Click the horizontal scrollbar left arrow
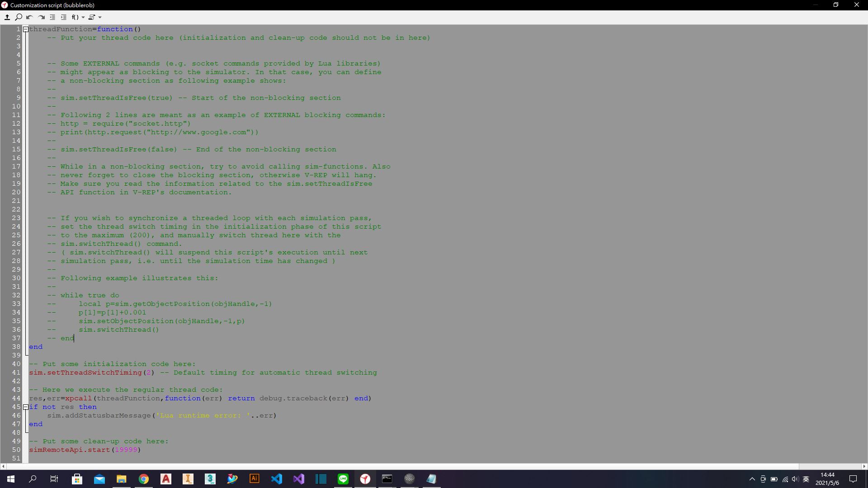The width and height of the screenshot is (868, 488). click(3, 466)
